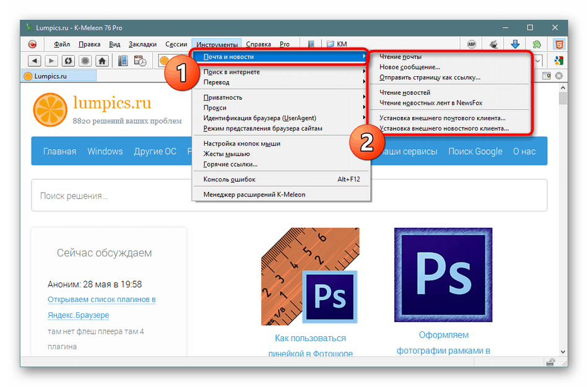
Task: Open Другие ОС in site navigation
Action: click(x=155, y=151)
